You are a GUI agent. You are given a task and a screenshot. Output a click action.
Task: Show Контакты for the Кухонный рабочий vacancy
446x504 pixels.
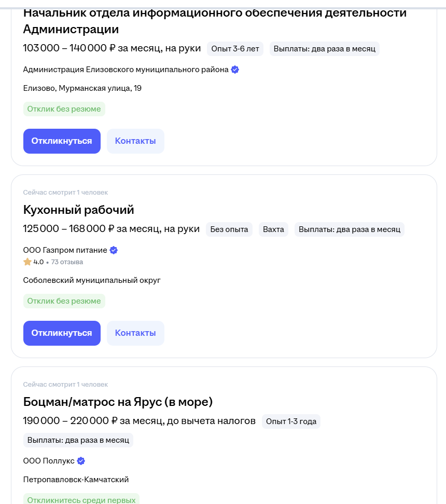pyautogui.click(x=135, y=333)
